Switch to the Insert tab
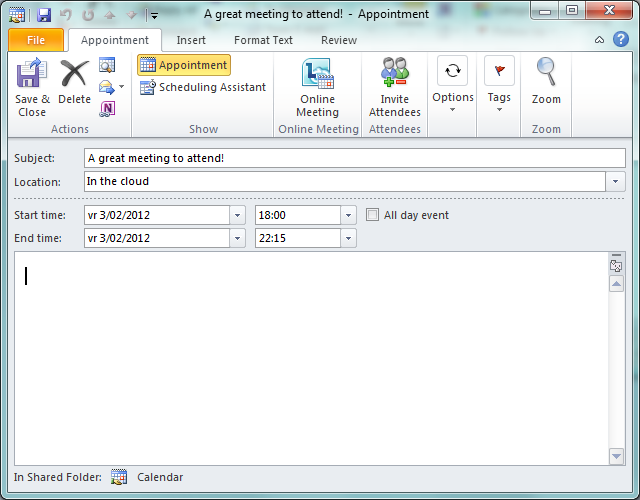 [191, 40]
